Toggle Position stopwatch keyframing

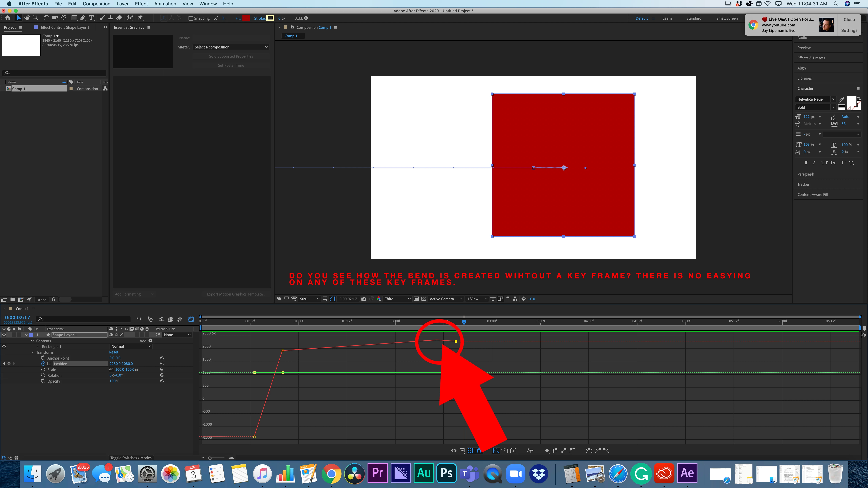43,364
